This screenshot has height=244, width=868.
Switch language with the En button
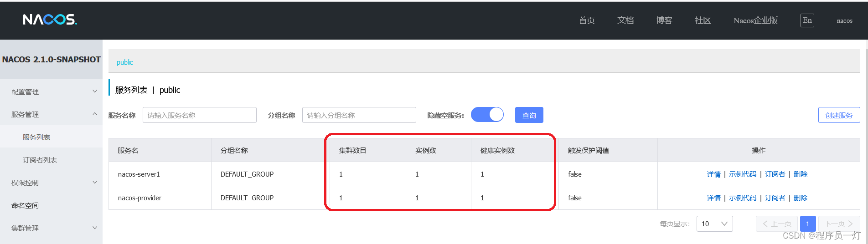(807, 20)
